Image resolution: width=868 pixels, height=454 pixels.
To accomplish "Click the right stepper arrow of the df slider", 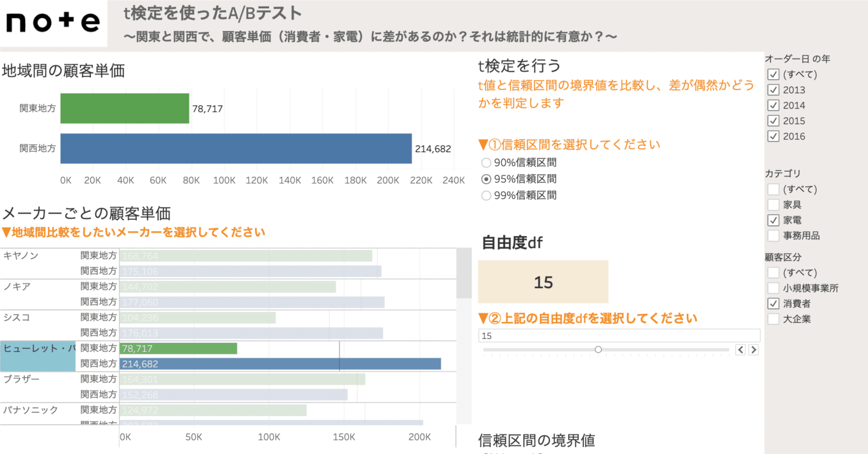I will click(x=754, y=350).
